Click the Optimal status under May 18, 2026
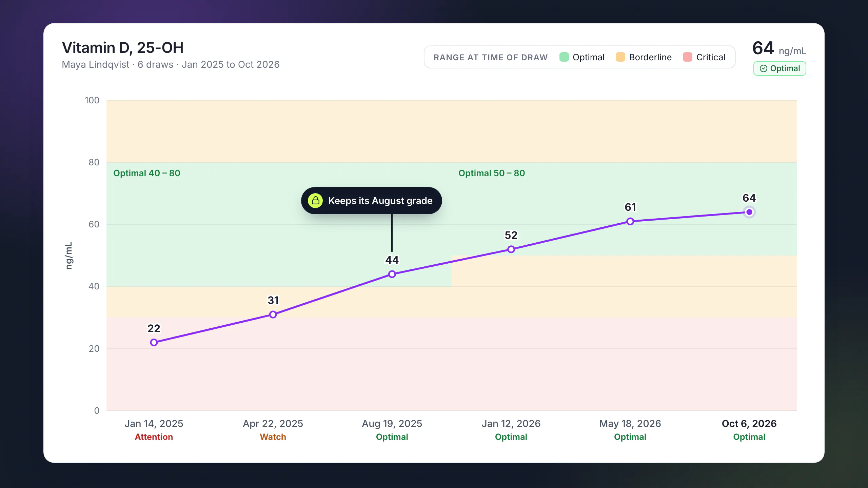 click(630, 437)
